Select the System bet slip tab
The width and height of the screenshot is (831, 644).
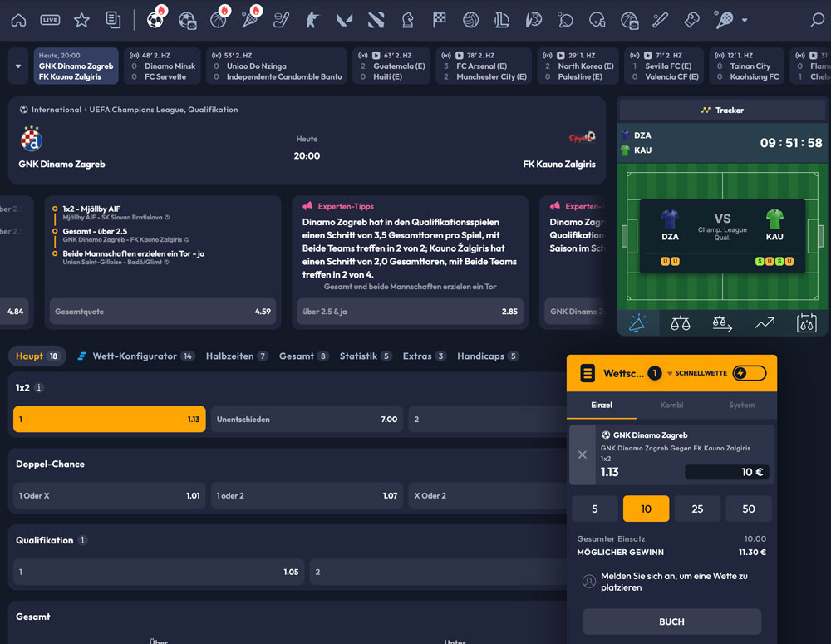pos(741,405)
